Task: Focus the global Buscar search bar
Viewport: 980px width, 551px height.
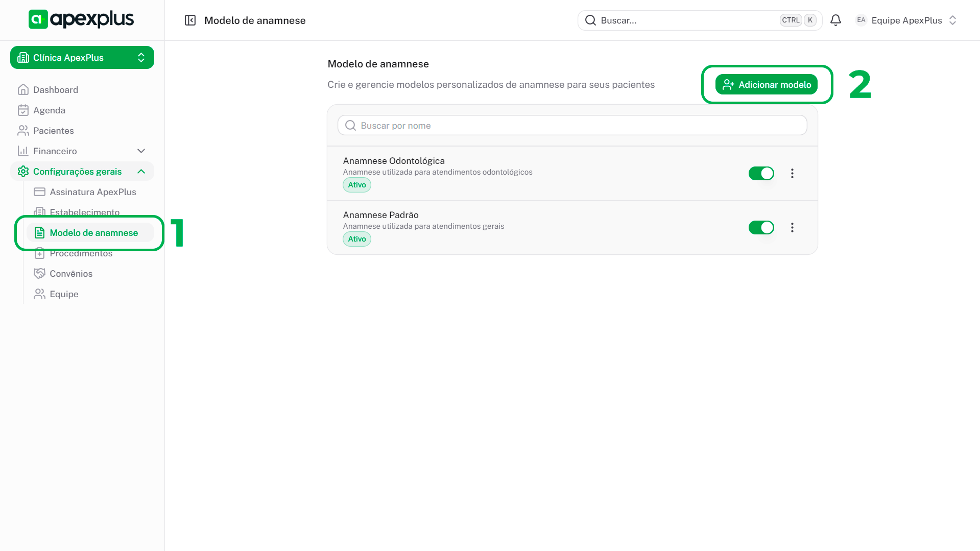Action: [684, 20]
